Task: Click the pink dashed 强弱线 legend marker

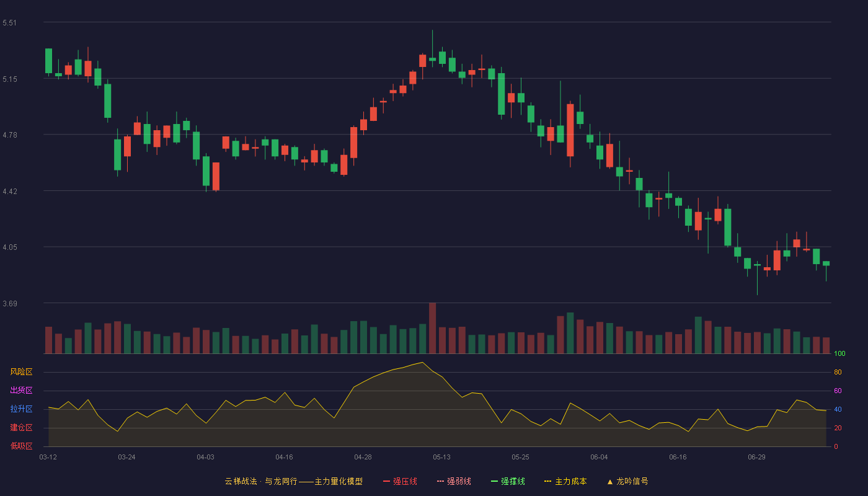Action: 441,481
